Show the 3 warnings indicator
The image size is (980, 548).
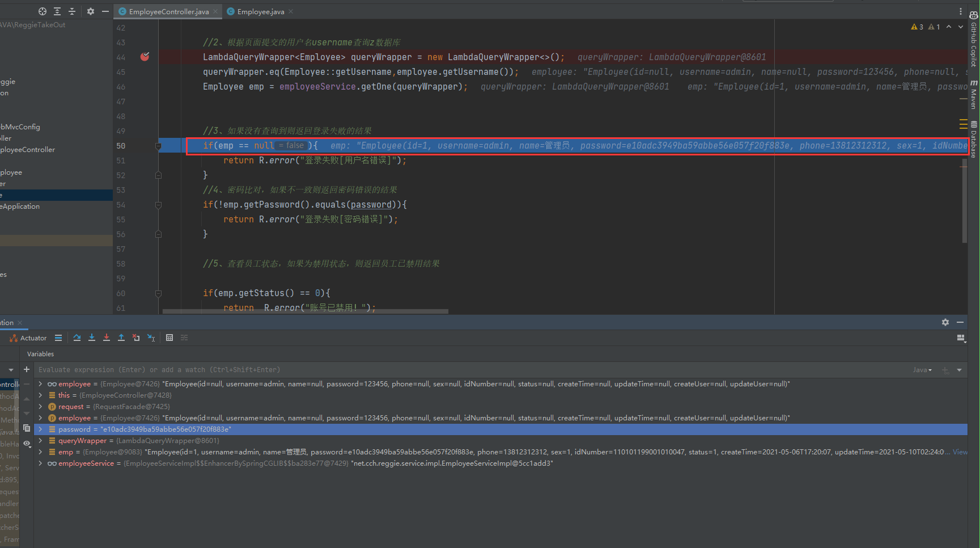[x=917, y=27]
